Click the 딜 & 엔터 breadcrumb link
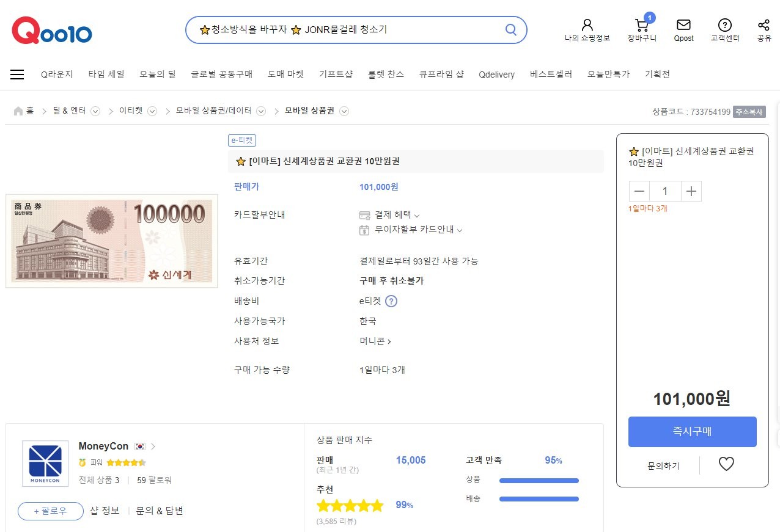 (x=69, y=111)
